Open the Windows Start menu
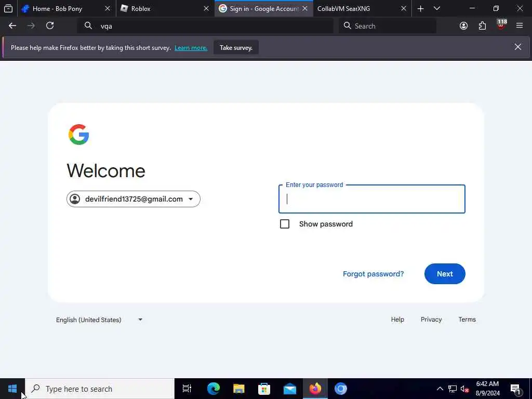 coord(12,389)
